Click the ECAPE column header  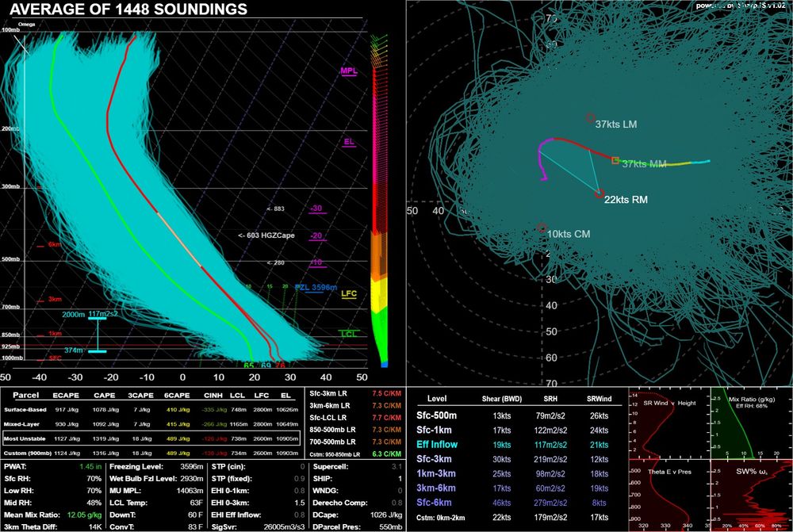[x=66, y=396]
